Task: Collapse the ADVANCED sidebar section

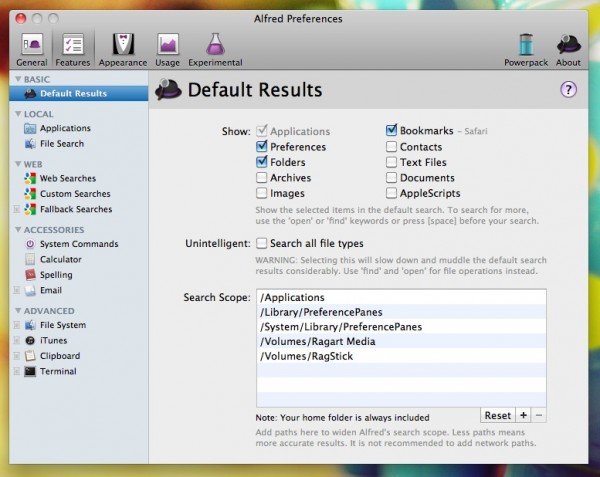Action: click(18, 311)
